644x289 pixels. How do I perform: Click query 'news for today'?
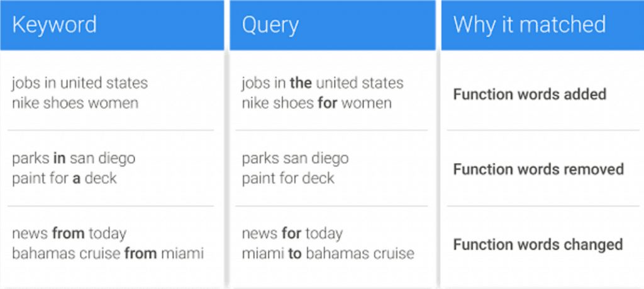[x=292, y=234]
